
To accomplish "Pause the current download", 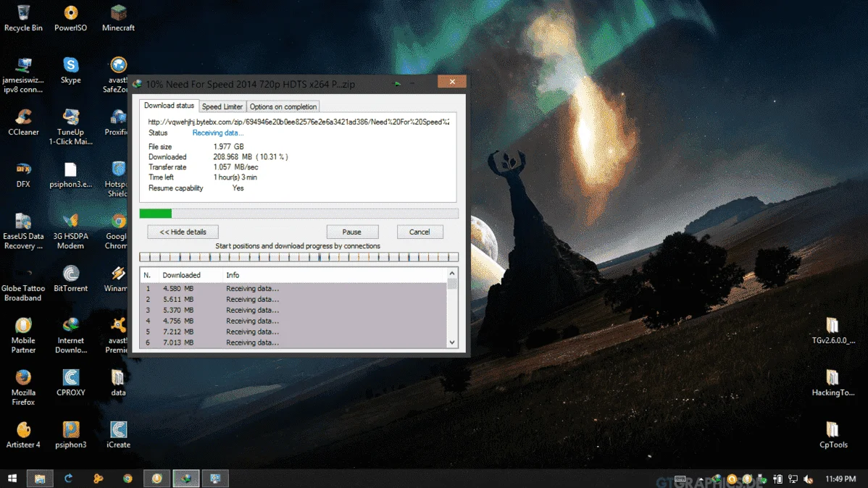I will coord(352,232).
